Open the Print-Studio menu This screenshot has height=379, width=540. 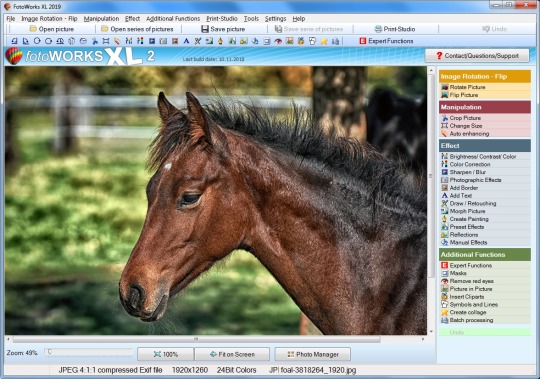pyautogui.click(x=222, y=19)
